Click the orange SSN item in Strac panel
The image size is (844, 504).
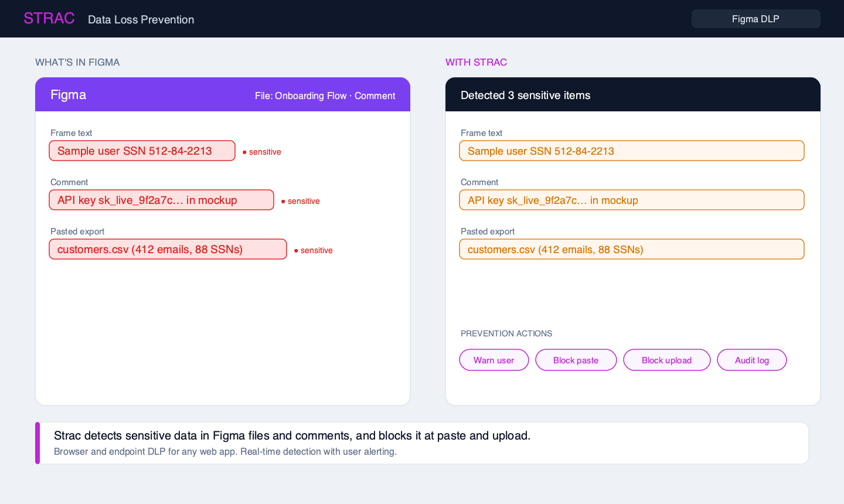tap(632, 151)
